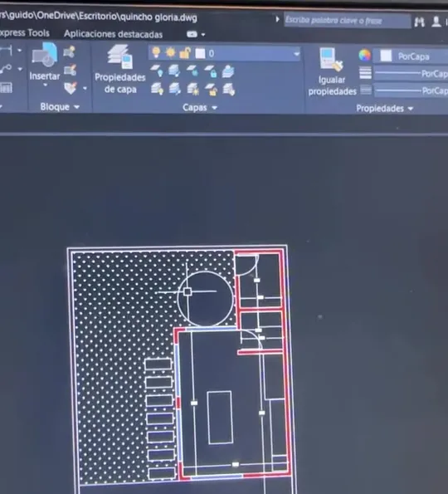
Task: Click the Make Layer Current icon
Action: (x=228, y=71)
